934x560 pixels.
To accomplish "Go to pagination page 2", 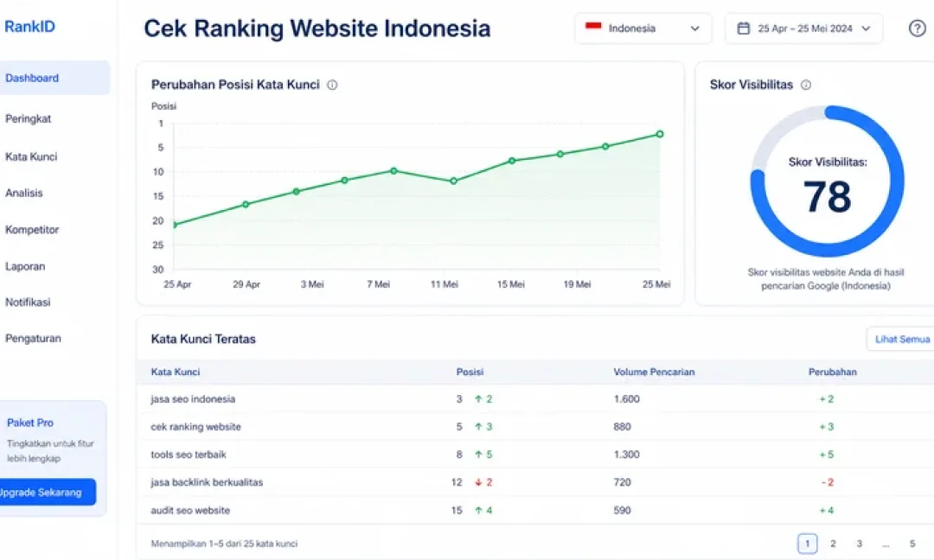I will point(833,544).
